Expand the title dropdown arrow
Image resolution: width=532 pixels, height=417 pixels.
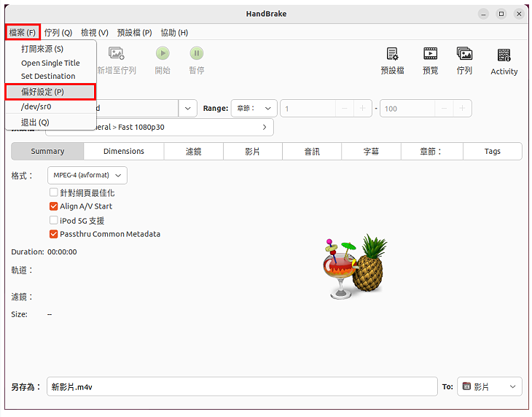pos(187,109)
